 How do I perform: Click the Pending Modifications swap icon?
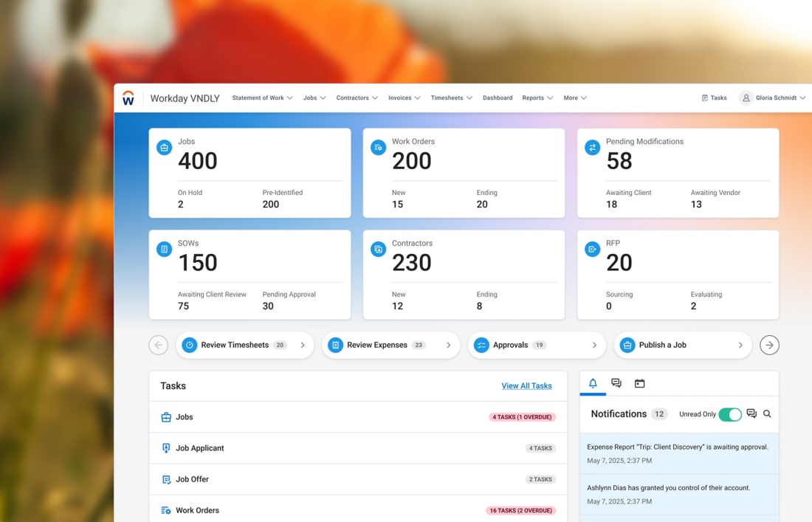592,148
